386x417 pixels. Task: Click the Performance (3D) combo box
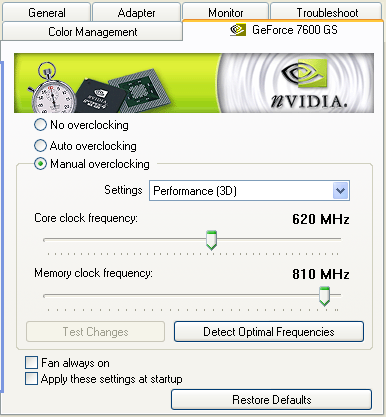pos(249,191)
